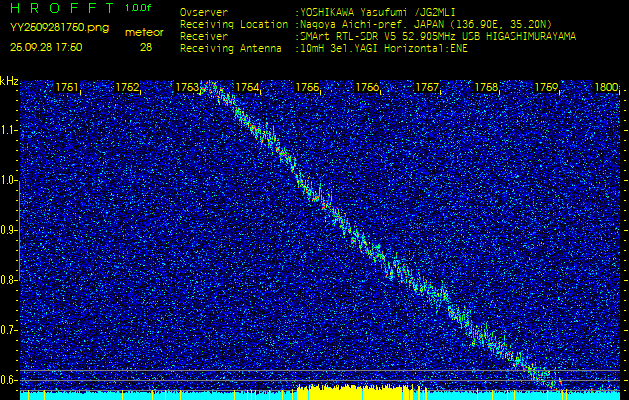The width and height of the screenshot is (629, 400).
Task: Click the Nagoya Aichi-pref. location text
Action: 372,25
